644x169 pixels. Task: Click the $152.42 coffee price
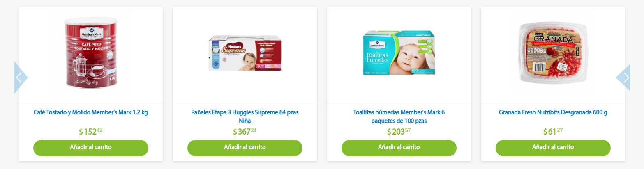point(91,132)
